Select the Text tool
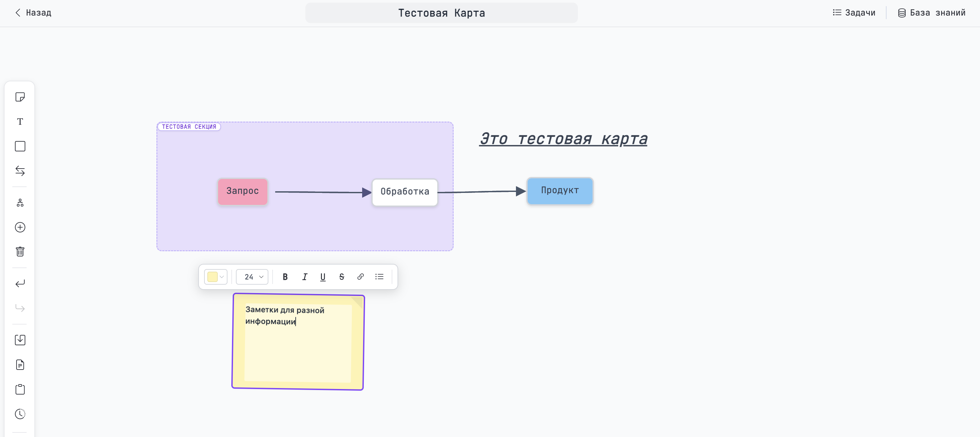Screen dimensions: 980x437 click(20, 122)
